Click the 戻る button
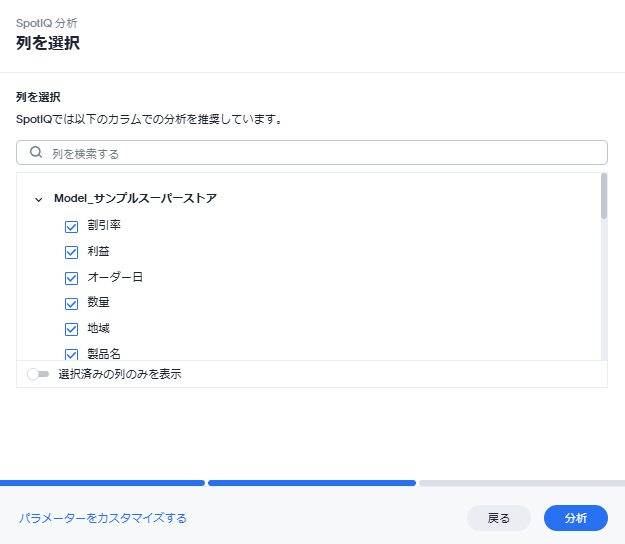 pos(498,518)
